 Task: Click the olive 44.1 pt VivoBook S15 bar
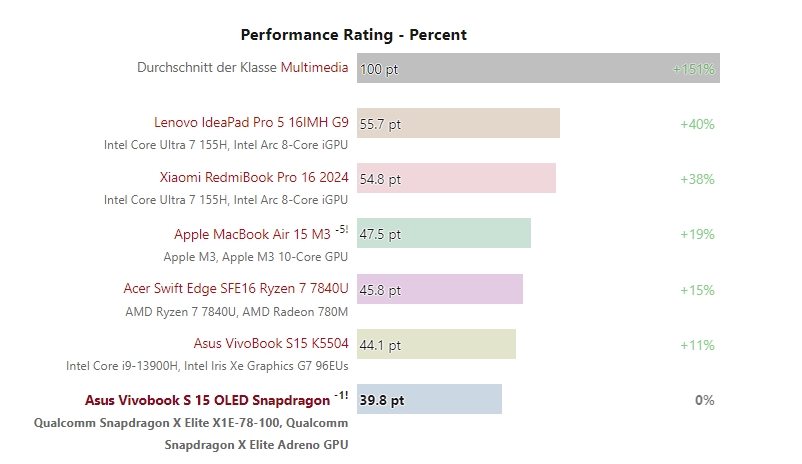pyautogui.click(x=436, y=344)
